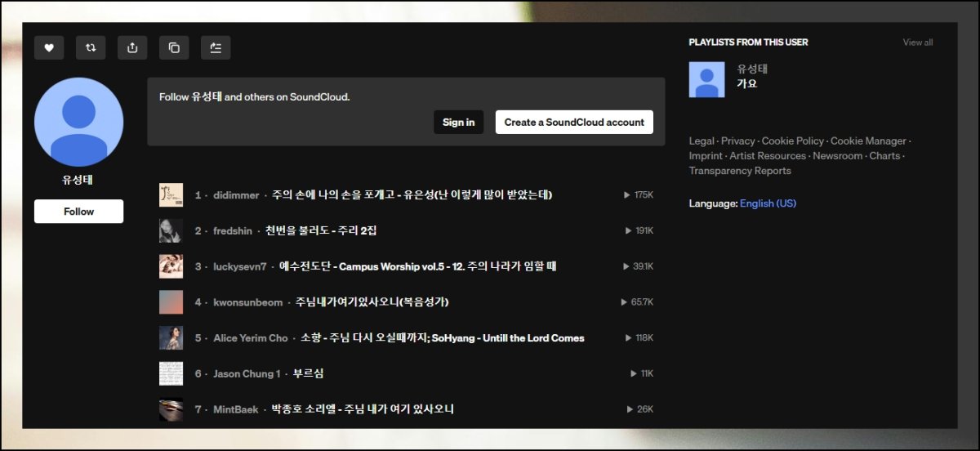Change language via English (US)
This screenshot has width=980, height=451.
tap(768, 203)
